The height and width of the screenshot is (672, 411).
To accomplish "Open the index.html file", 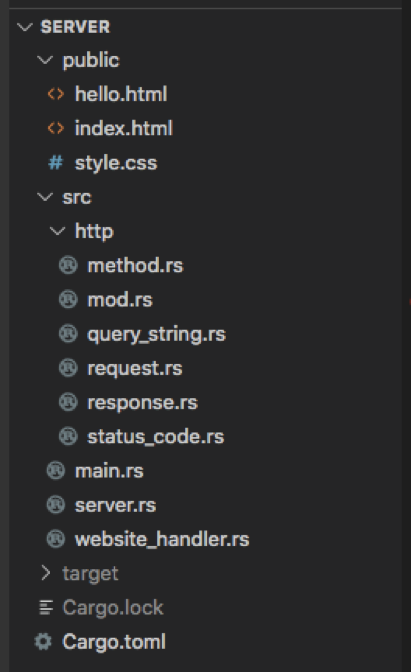I will click(x=124, y=128).
